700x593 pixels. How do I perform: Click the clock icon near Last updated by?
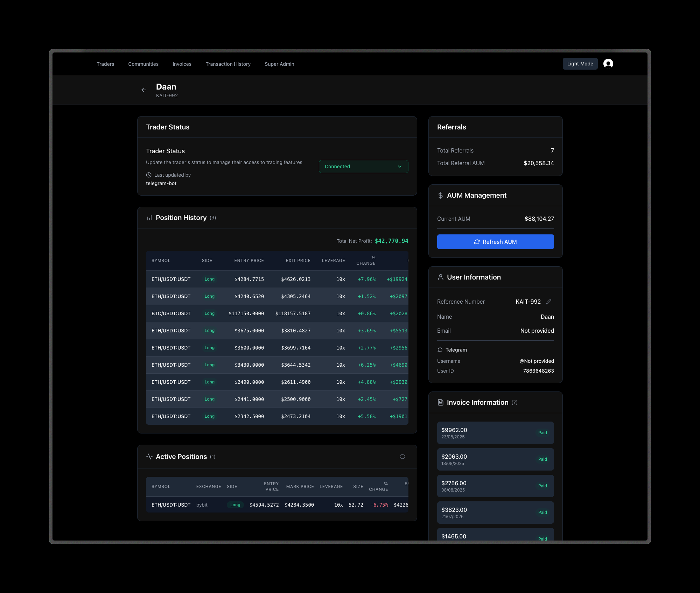[149, 175]
